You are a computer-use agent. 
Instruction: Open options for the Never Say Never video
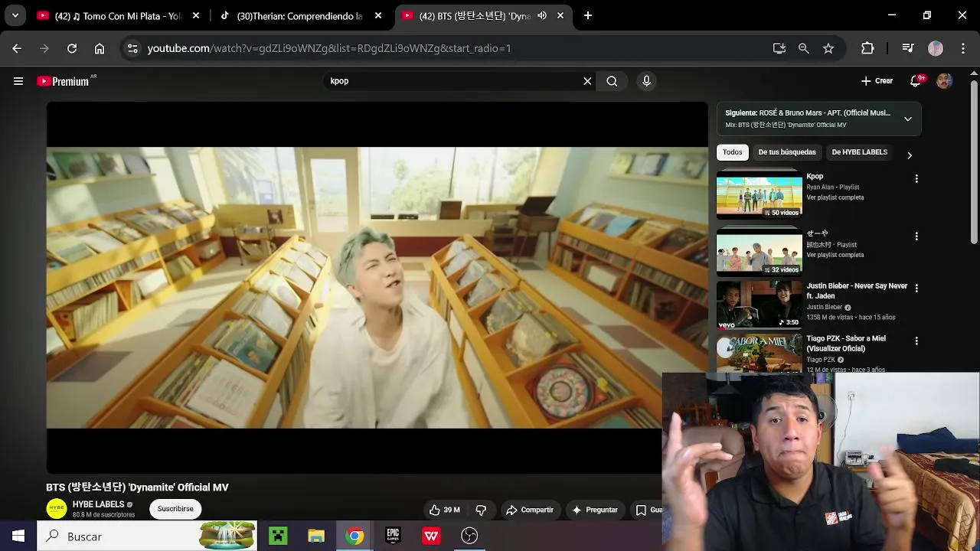click(x=916, y=288)
